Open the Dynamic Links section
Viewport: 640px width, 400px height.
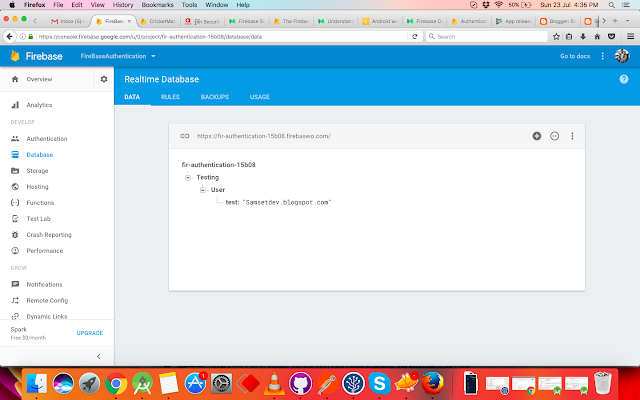pyautogui.click(x=47, y=316)
